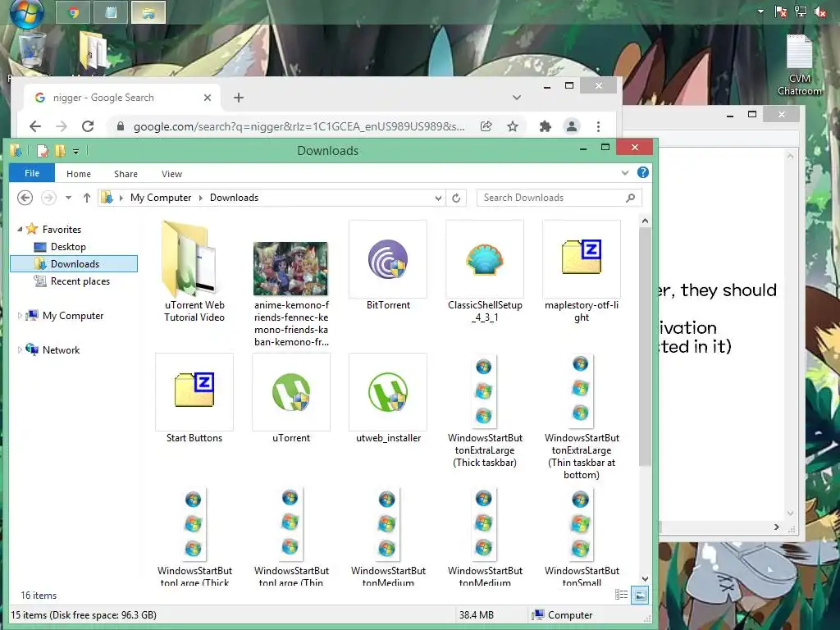Select Network in navigation pane
The height and width of the screenshot is (630, 840).
click(x=61, y=349)
